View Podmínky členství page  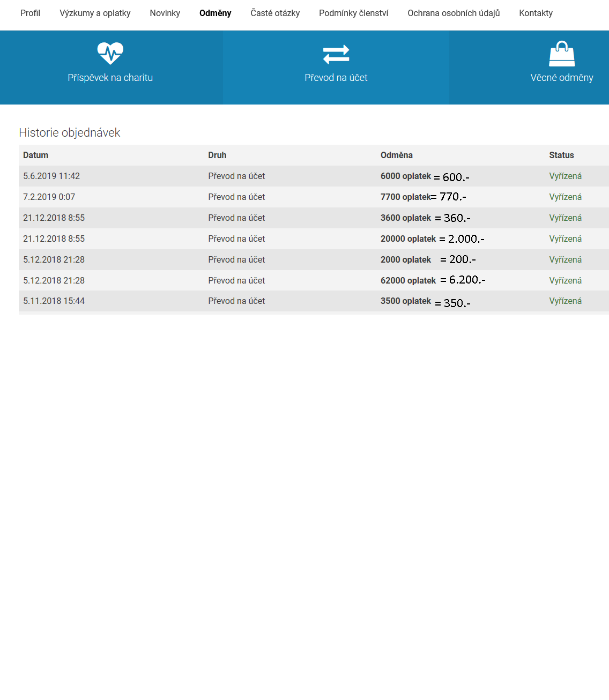[x=353, y=13]
